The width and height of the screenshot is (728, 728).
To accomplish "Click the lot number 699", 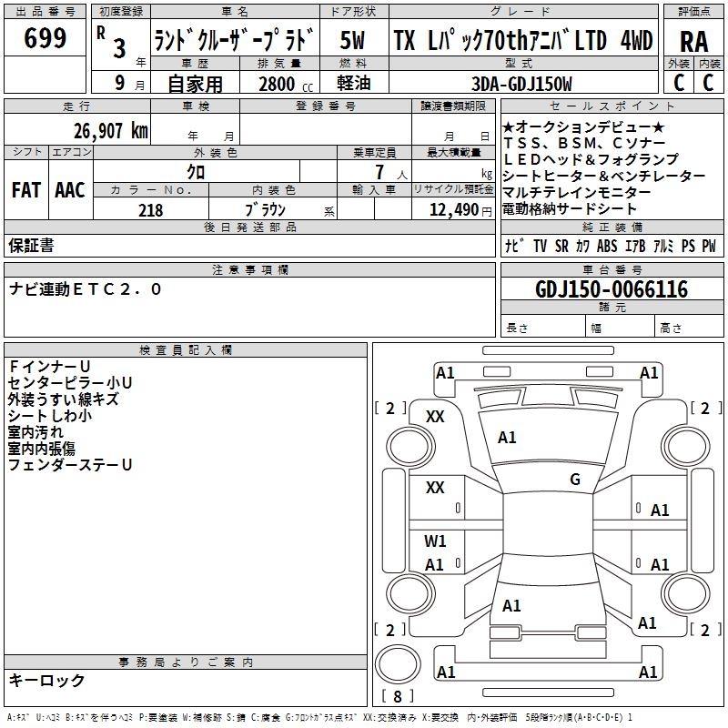I will [x=45, y=39].
